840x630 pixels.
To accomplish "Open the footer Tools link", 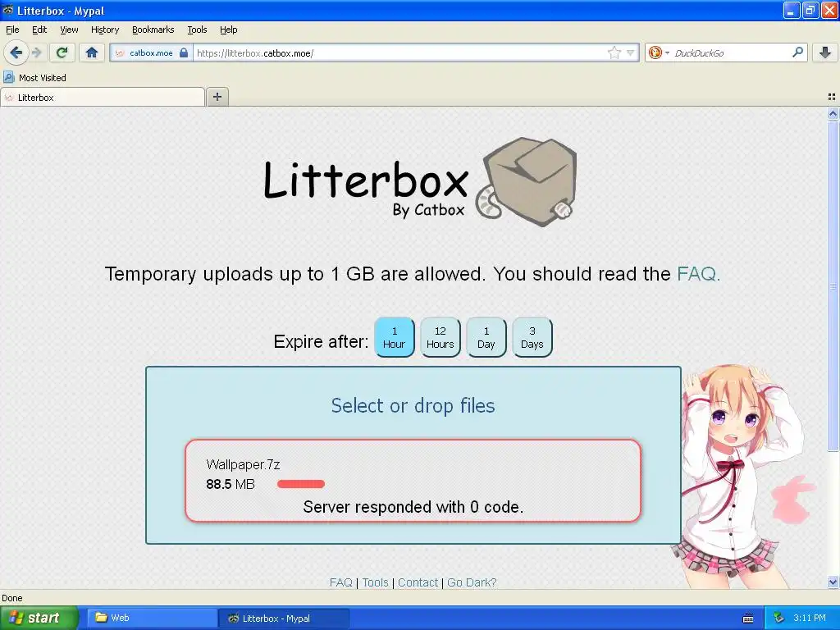I will pos(375,582).
